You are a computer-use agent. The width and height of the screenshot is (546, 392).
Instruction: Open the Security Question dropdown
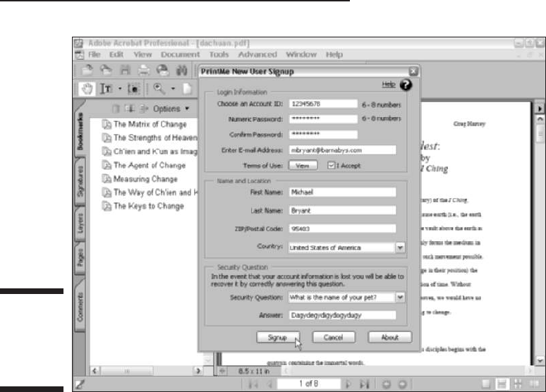[x=400, y=298]
